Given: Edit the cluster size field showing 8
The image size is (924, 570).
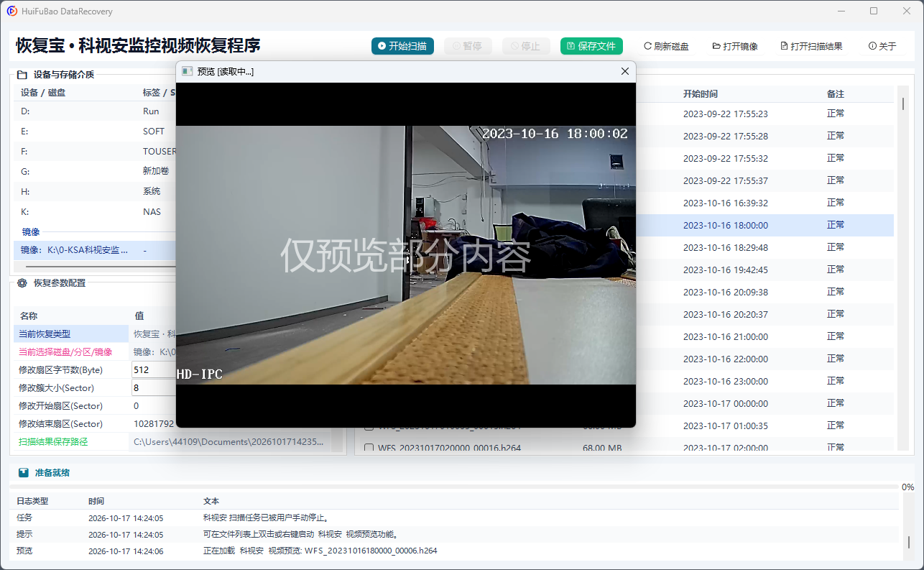Looking at the screenshot, I should 154,387.
